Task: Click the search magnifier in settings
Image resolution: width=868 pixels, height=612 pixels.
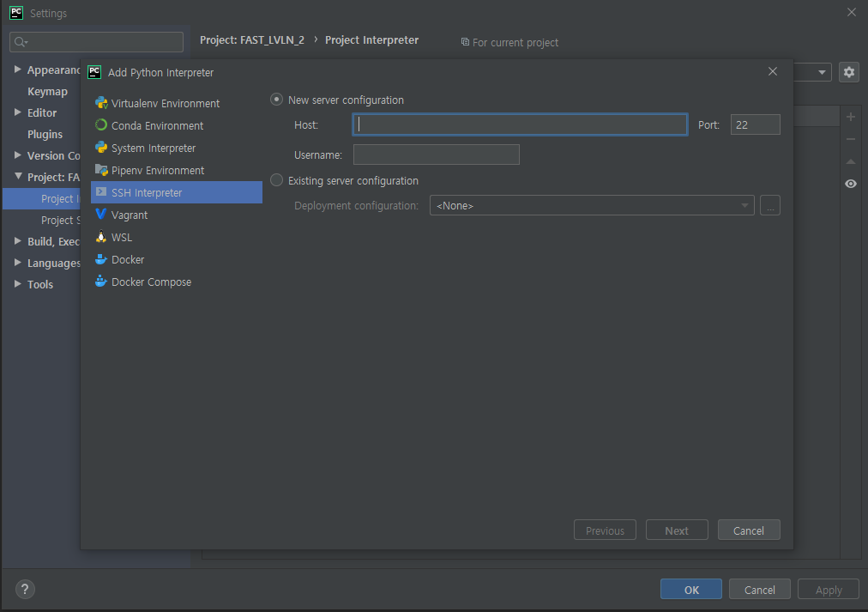Action: pos(21,42)
